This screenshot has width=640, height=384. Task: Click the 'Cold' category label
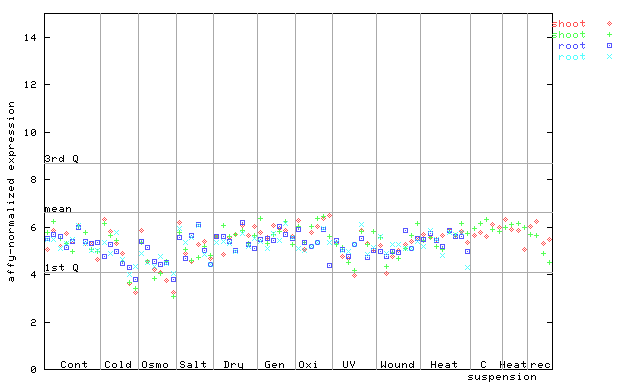[x=118, y=364]
